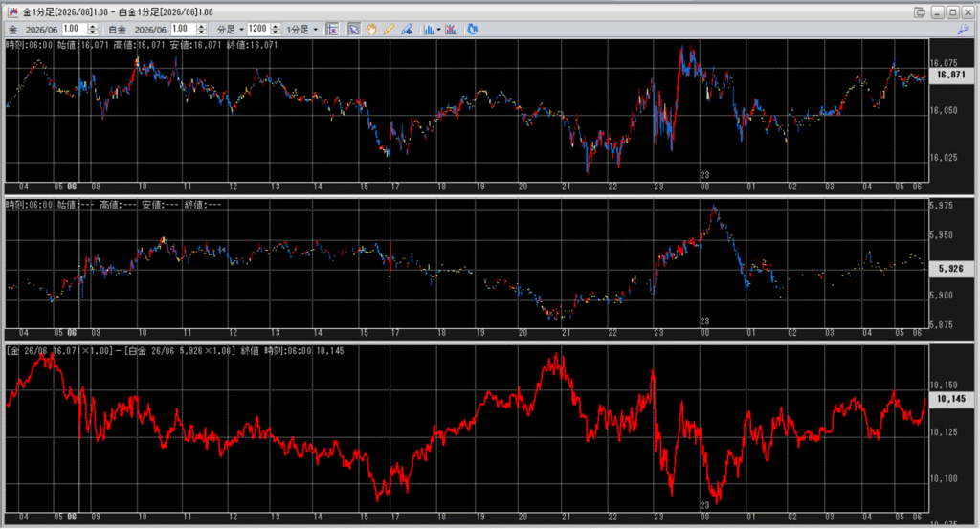Click the 金 multiplier 1.00 input field
Screen dimensions: 980x529
[73, 29]
